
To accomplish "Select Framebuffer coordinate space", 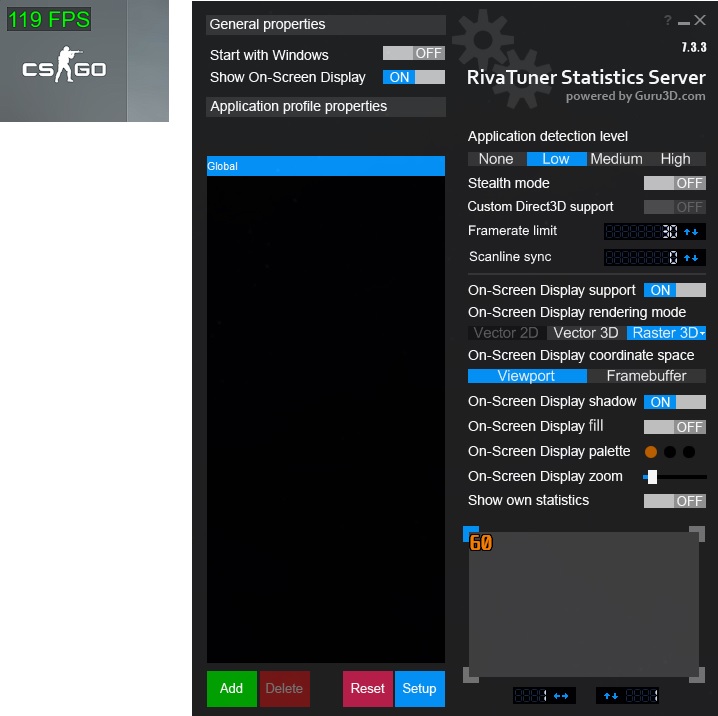I will click(x=647, y=376).
